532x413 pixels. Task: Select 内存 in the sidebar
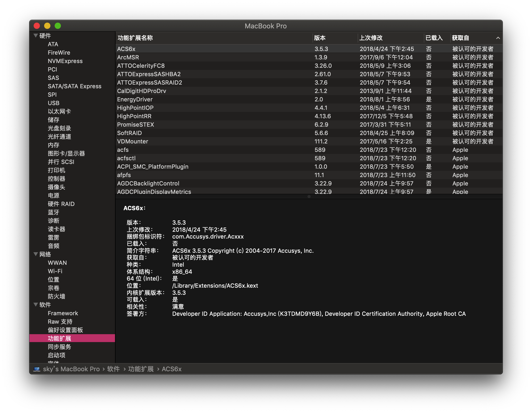[54, 145]
